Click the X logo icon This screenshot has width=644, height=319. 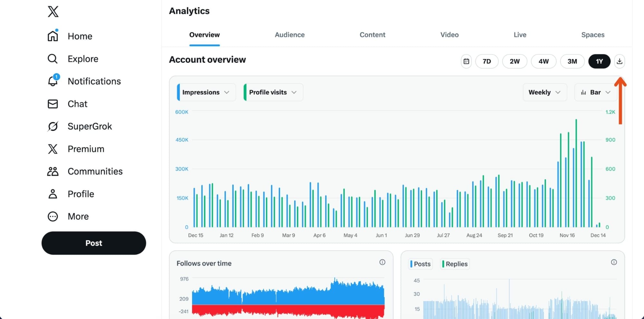(52, 12)
